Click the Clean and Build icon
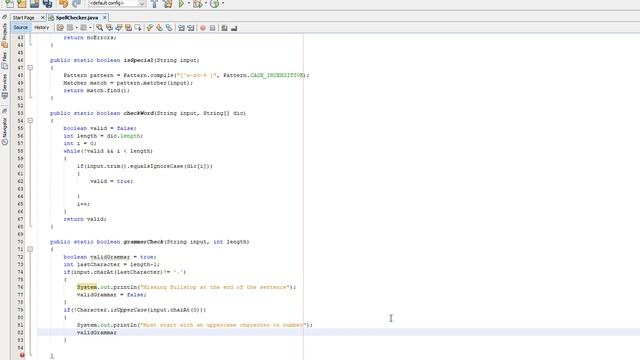The height and width of the screenshot is (360, 640). tap(168, 4)
